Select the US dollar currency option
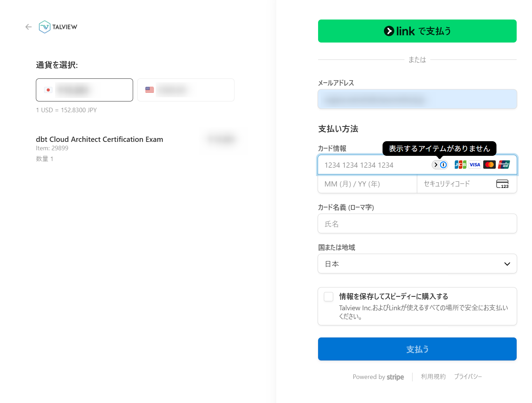The height and width of the screenshot is (403, 532). pyautogui.click(x=186, y=90)
